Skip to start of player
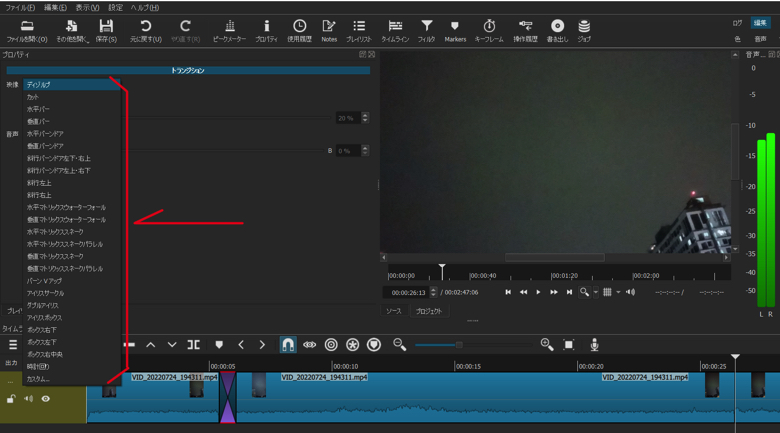 pyautogui.click(x=508, y=292)
